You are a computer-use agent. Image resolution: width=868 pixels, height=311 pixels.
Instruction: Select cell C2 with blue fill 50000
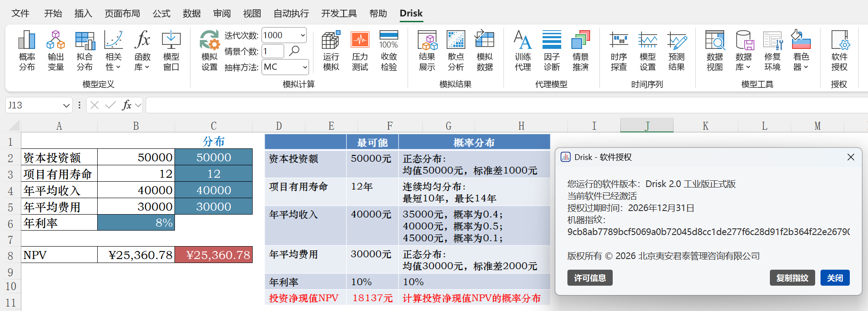(214, 157)
